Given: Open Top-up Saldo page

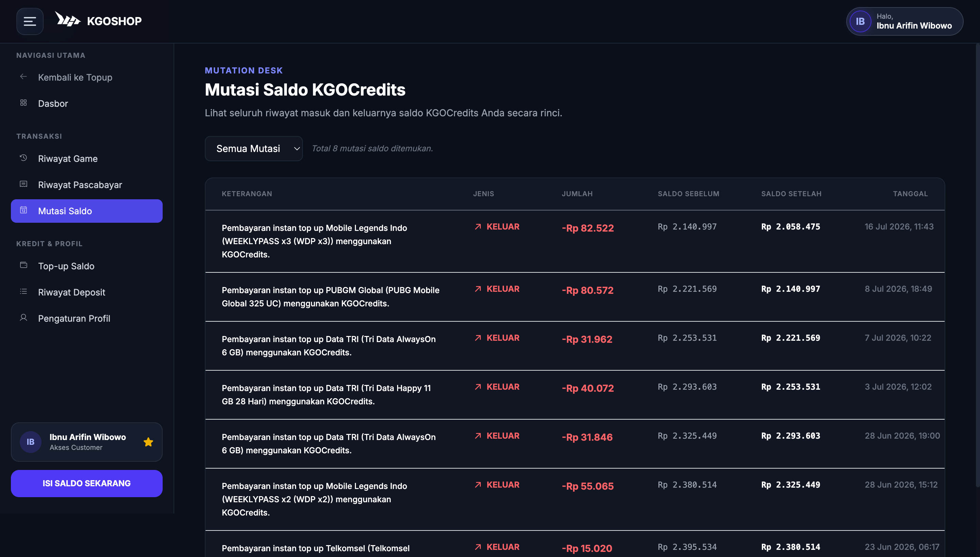Looking at the screenshot, I should 86,266.
